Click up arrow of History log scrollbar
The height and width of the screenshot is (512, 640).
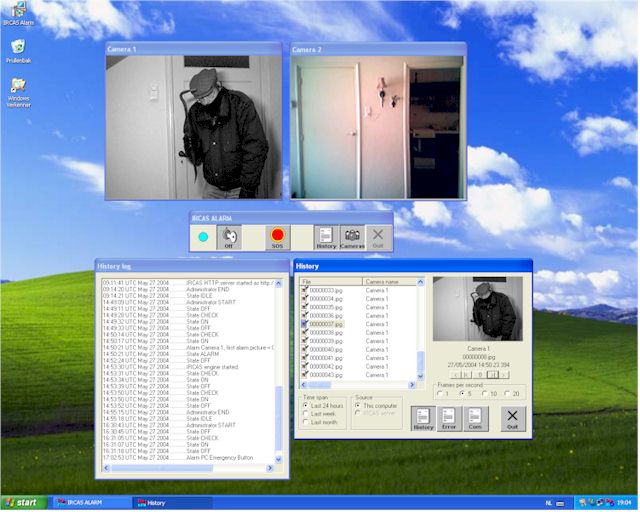278,283
